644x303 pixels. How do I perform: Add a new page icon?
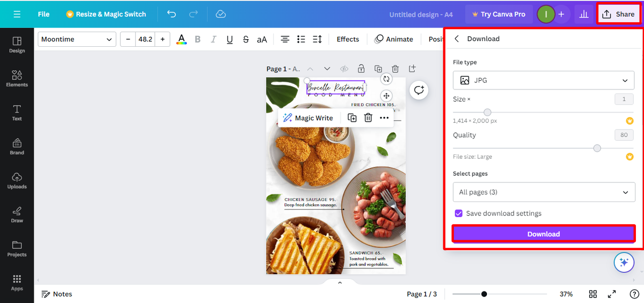pyautogui.click(x=412, y=68)
